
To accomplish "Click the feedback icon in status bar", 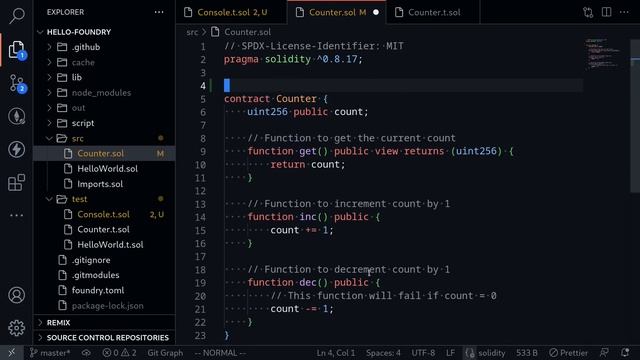I will tap(604, 353).
